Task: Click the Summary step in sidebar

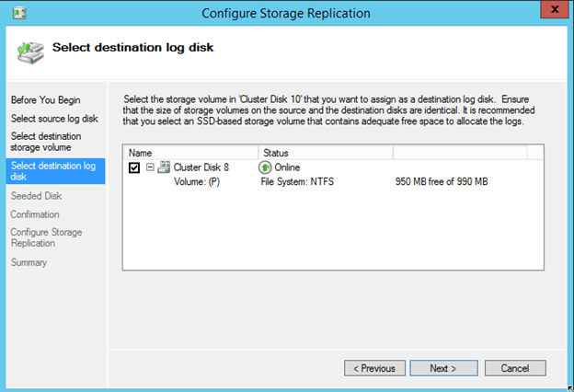Action: tap(29, 262)
